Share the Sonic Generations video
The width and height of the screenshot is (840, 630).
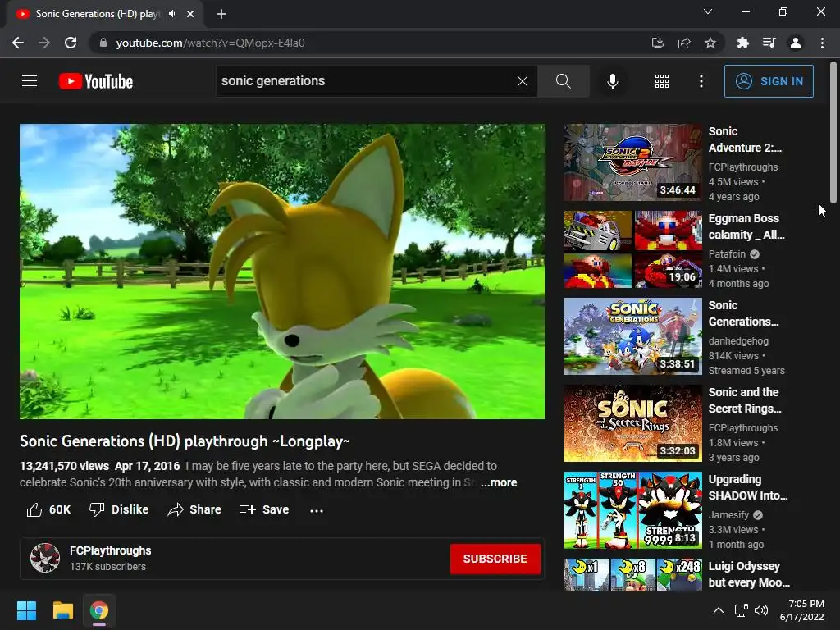coord(194,509)
